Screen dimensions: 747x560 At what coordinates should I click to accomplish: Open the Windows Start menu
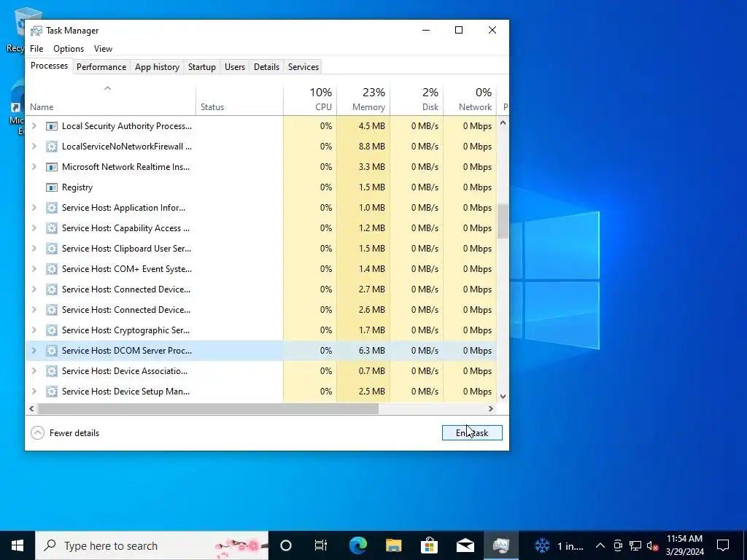(x=18, y=545)
